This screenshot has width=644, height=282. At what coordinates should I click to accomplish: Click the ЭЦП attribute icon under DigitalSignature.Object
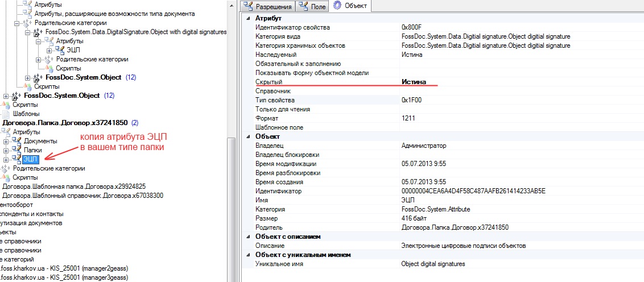[60, 50]
